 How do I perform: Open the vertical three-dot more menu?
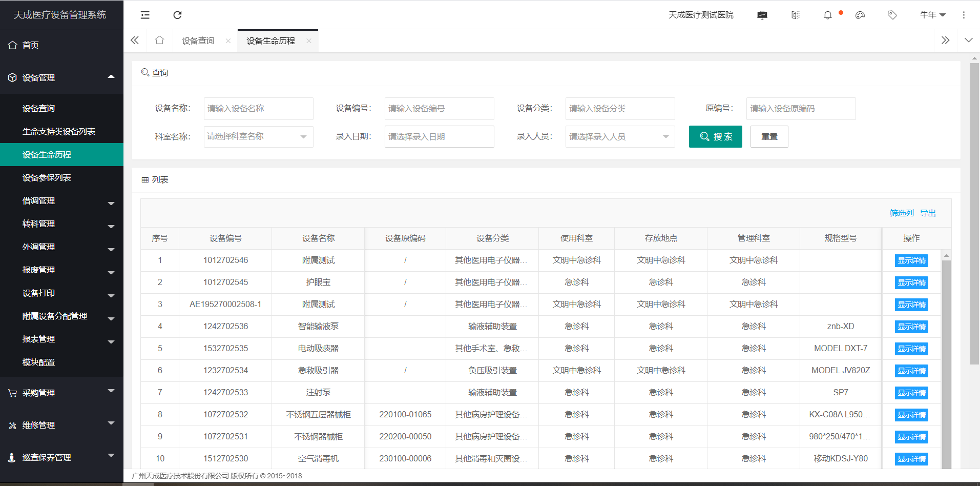tap(964, 15)
